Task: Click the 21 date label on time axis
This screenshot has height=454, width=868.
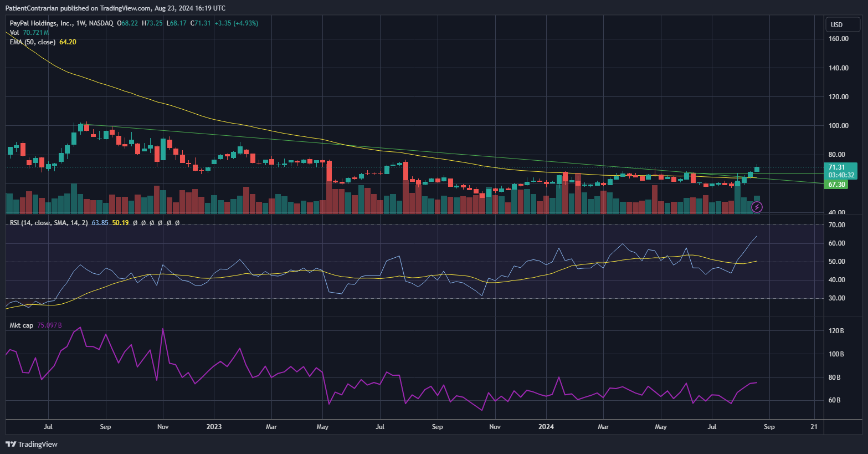Action: click(814, 427)
